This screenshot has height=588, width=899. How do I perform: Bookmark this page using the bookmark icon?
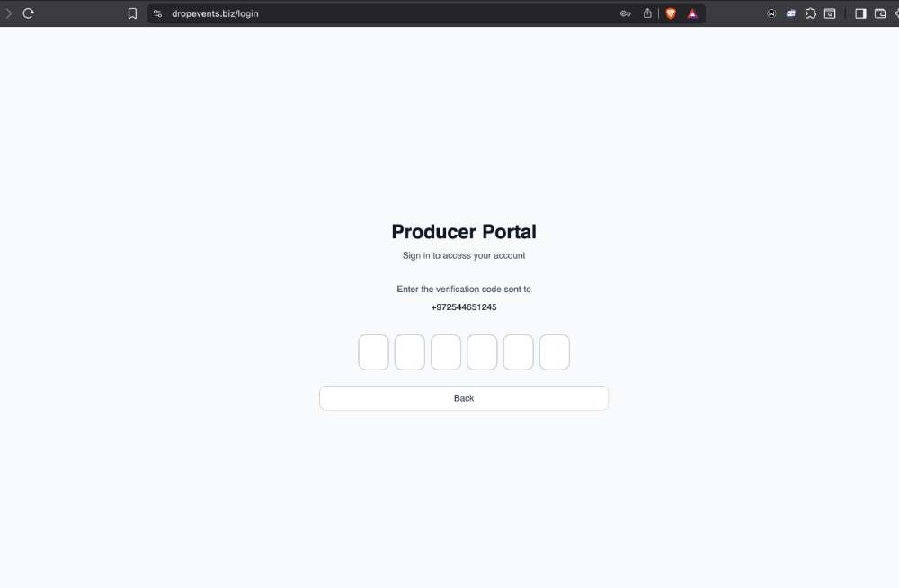[132, 13]
